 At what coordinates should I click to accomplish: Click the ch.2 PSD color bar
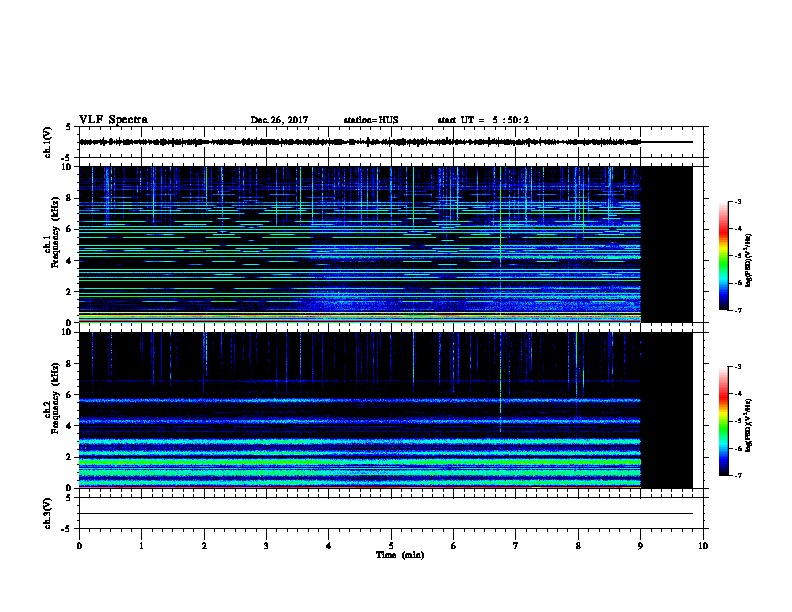click(x=724, y=421)
